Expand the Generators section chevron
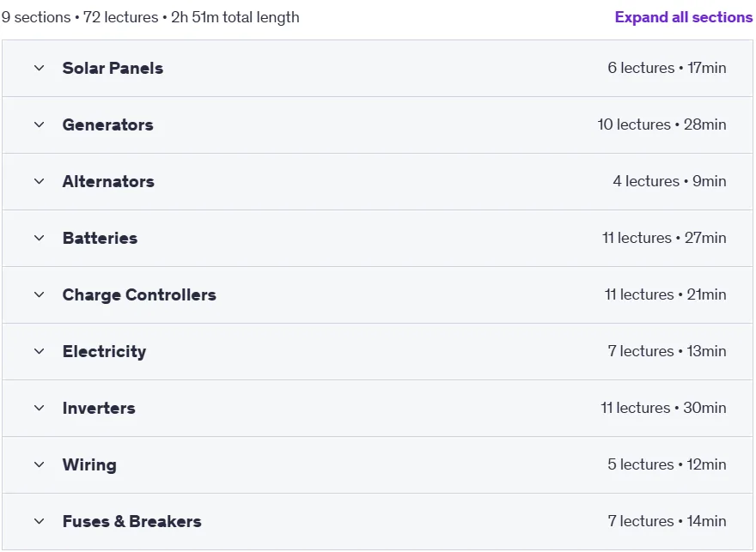The width and height of the screenshot is (756, 552). click(39, 124)
